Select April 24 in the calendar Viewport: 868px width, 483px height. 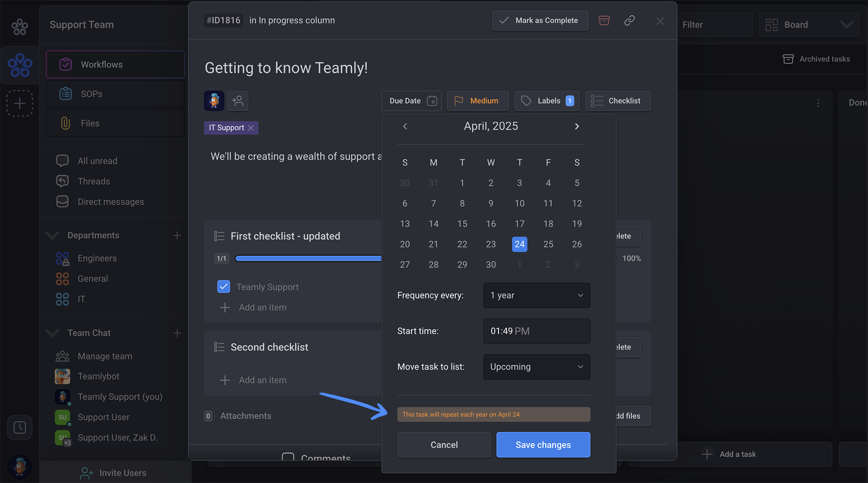click(x=519, y=244)
